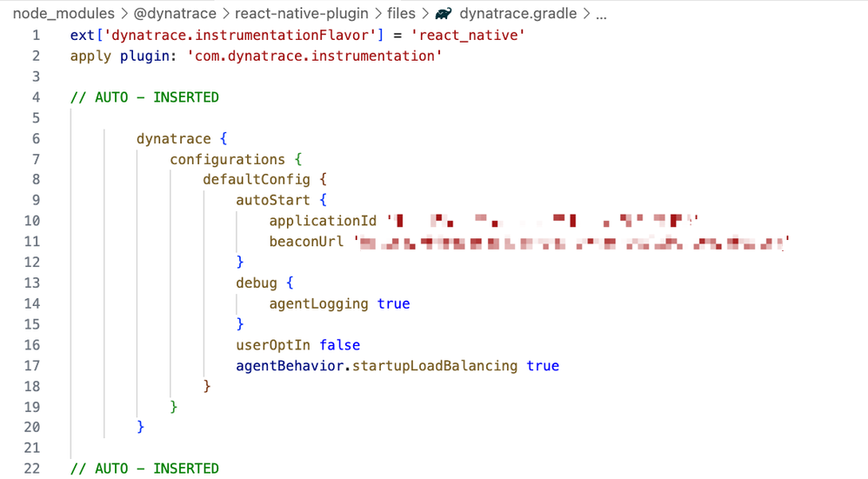Click the closing brace on line 20
868x479 pixels.
(141, 427)
